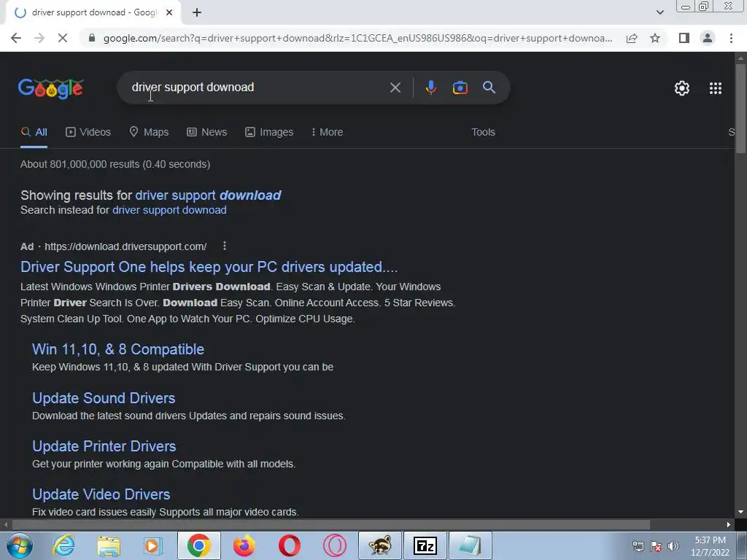Open Driver Support One ad headline
The height and width of the screenshot is (560, 747).
pos(209,267)
